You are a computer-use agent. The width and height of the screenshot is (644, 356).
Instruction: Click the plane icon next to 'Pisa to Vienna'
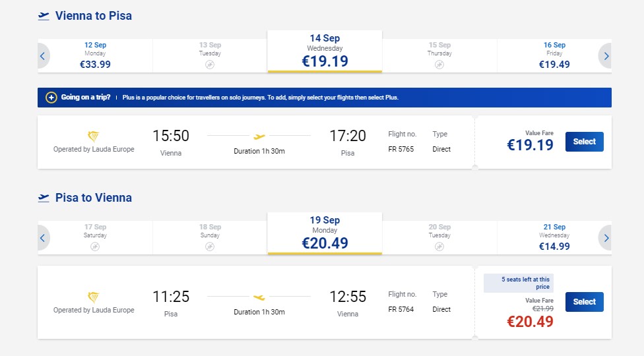44,198
